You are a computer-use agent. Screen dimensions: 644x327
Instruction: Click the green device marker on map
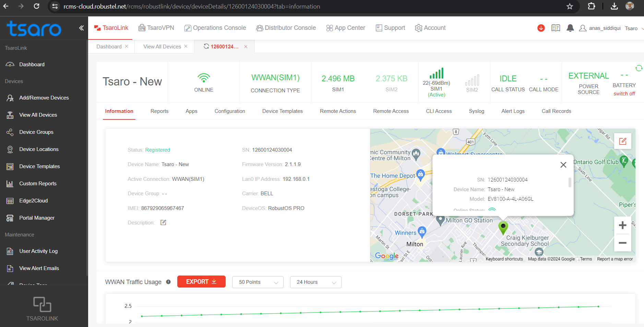(x=503, y=227)
